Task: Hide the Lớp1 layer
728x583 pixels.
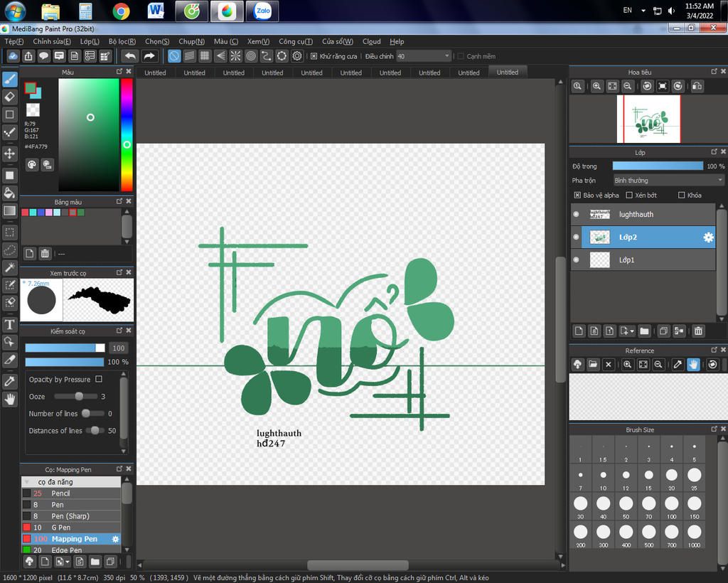Action: [576, 260]
